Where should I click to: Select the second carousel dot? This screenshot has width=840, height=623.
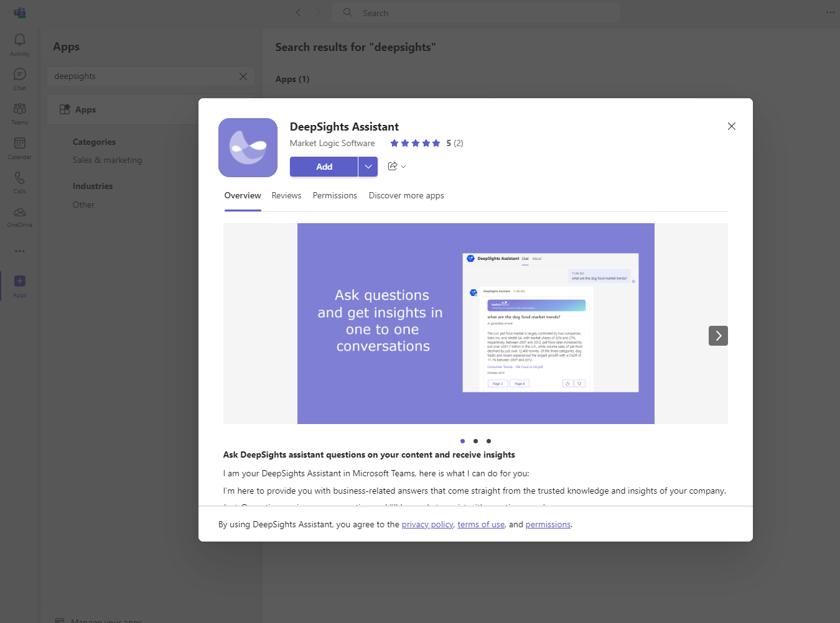[475, 441]
